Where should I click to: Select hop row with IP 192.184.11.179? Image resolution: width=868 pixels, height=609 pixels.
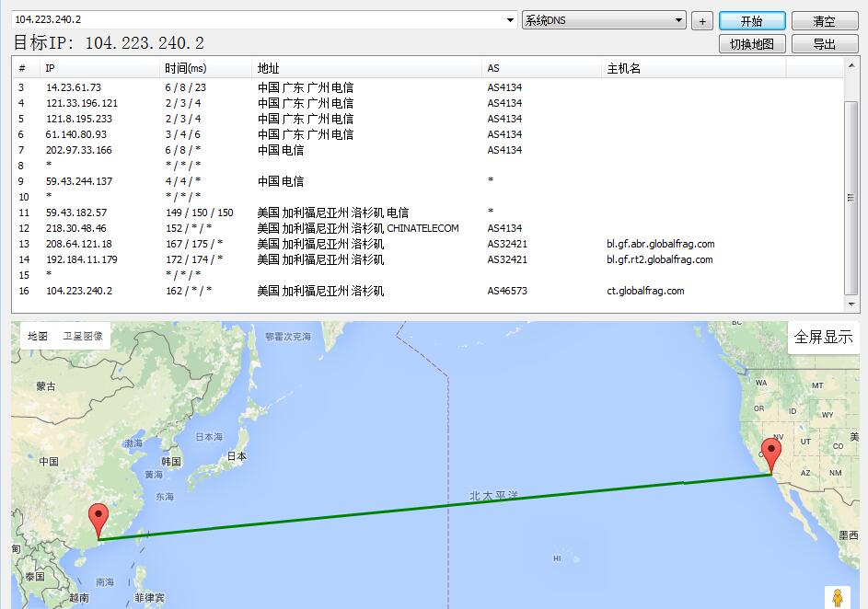point(427,259)
